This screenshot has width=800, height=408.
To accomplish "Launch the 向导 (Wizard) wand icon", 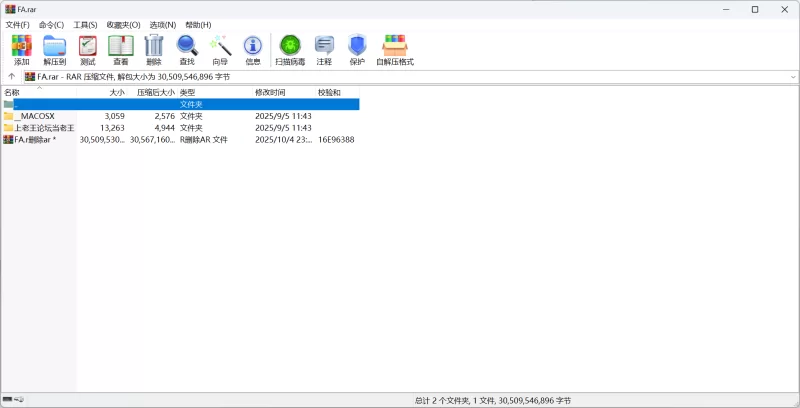I will click(x=220, y=50).
